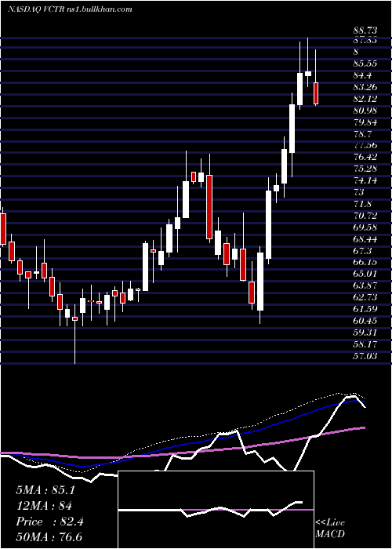Click the 68.44 price axis label

click(x=365, y=239)
